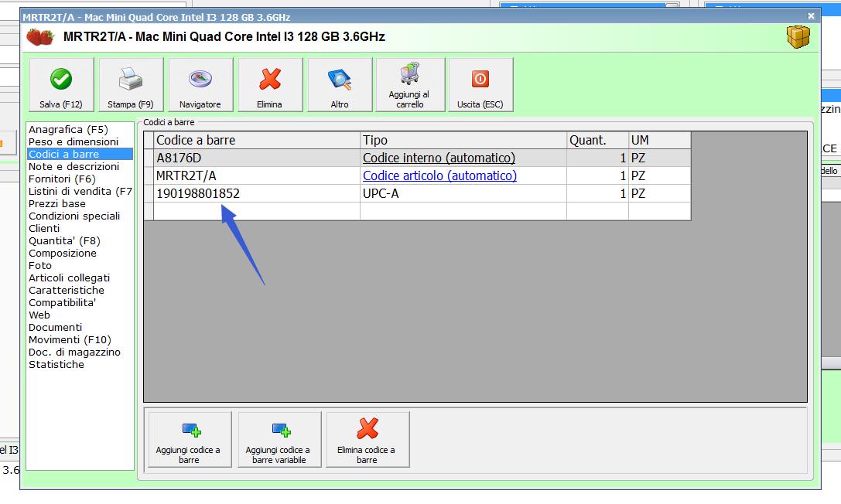Click the Stampa (F9) printer button
The image size is (841, 504).
pos(131,84)
